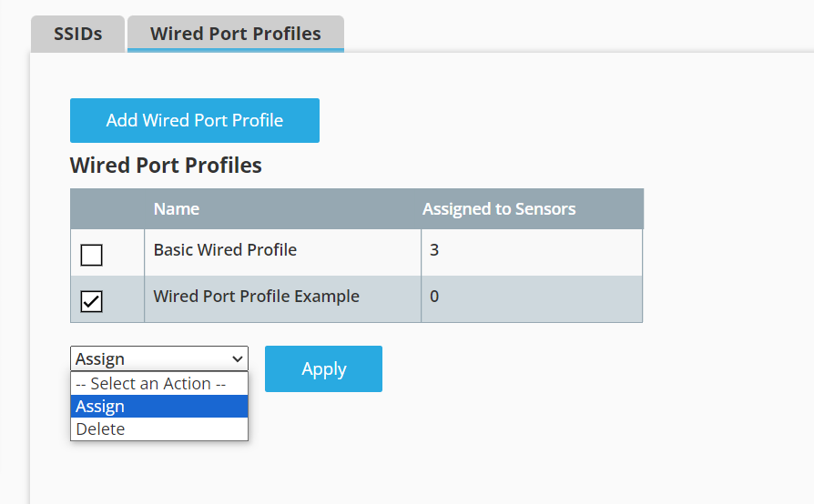Select the Wired Port Profiles tab
The height and width of the screenshot is (504, 814).
click(x=236, y=34)
